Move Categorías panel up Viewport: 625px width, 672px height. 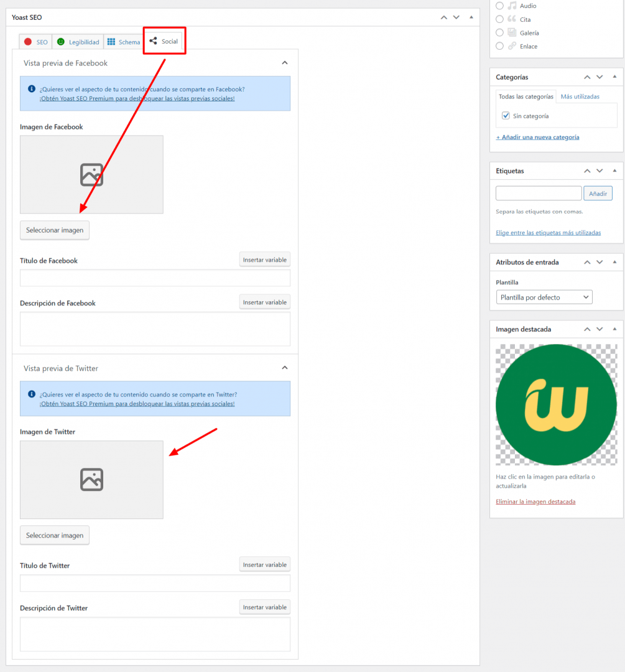point(587,77)
